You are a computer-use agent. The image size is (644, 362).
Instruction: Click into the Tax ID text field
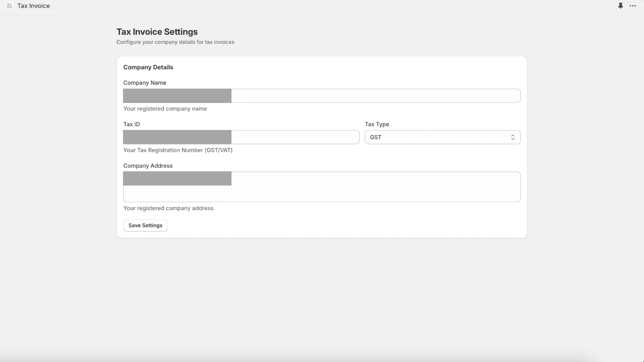coord(295,137)
